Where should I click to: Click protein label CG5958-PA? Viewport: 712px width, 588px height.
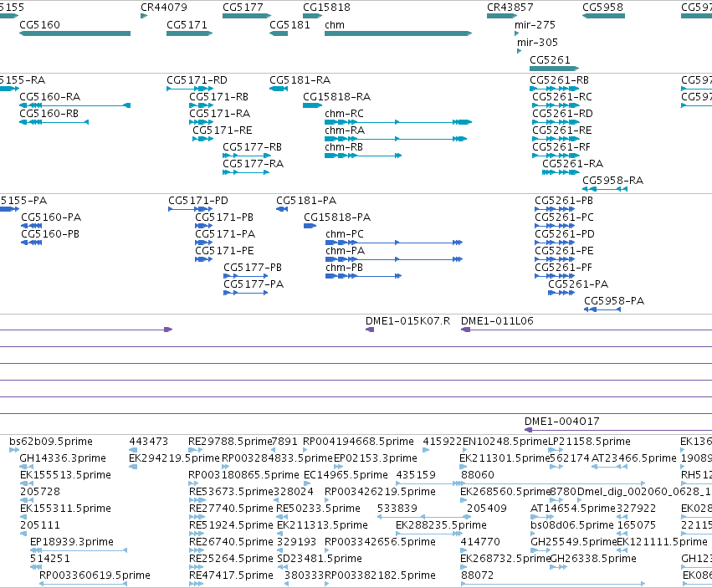click(614, 301)
